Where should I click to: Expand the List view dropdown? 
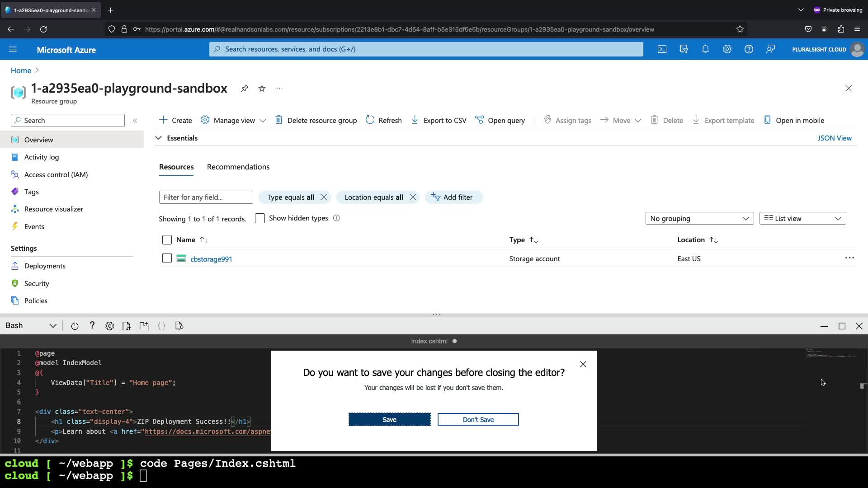point(802,218)
